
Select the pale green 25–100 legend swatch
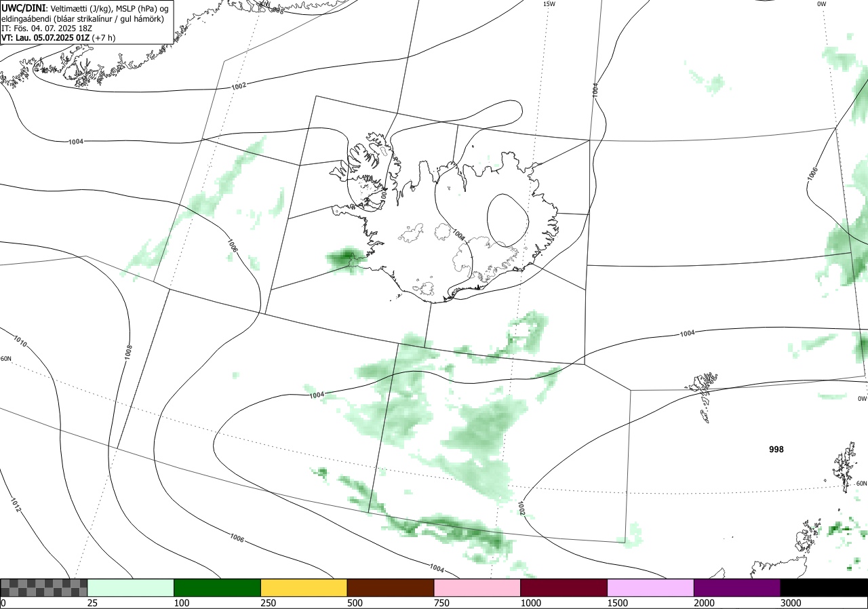pyautogui.click(x=131, y=587)
